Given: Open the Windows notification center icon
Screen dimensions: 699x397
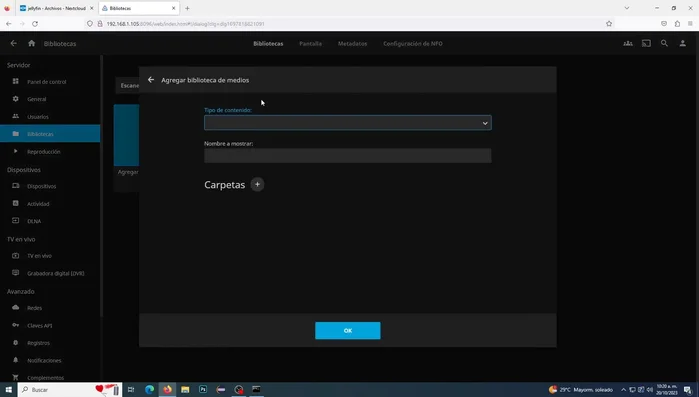Looking at the screenshot, I should (687, 390).
